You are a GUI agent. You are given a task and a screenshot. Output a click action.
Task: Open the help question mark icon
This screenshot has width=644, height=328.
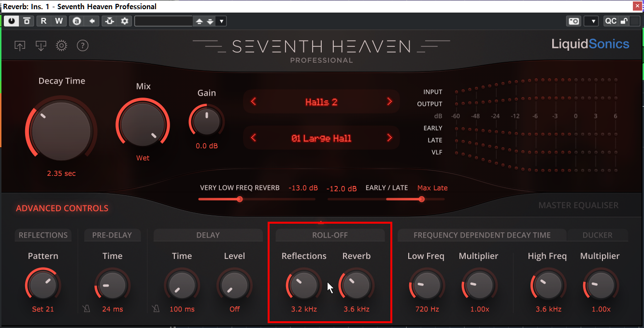(83, 46)
